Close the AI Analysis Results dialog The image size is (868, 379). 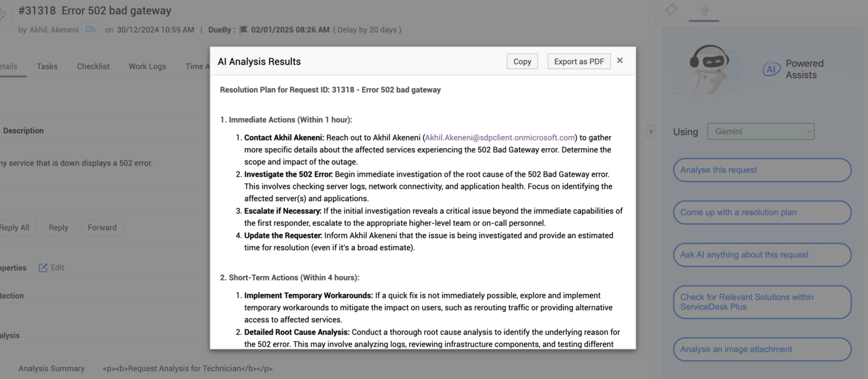pos(620,60)
